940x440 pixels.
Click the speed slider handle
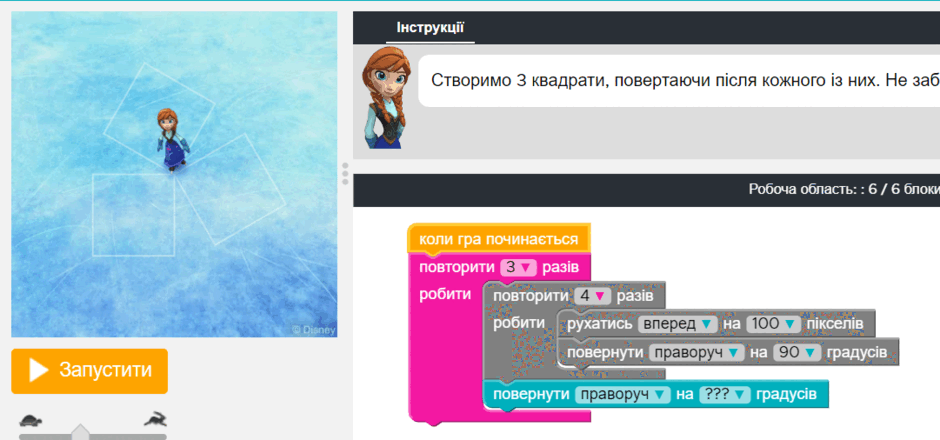(80, 432)
